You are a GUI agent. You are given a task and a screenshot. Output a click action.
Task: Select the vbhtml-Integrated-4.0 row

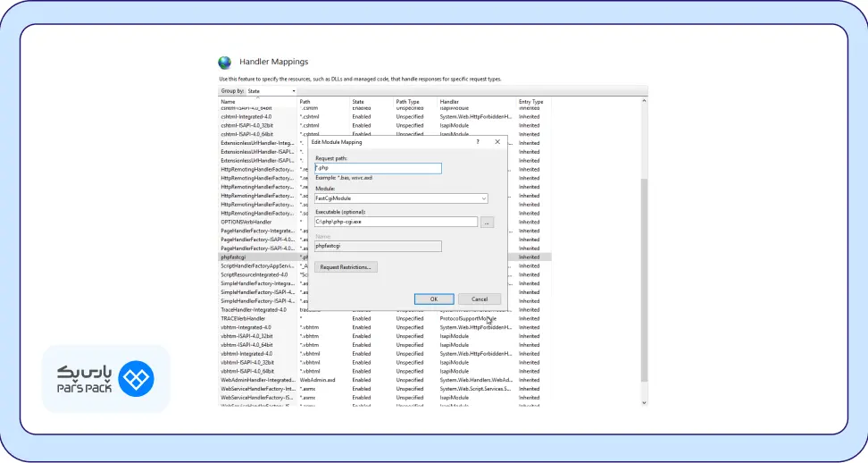pyautogui.click(x=385, y=354)
